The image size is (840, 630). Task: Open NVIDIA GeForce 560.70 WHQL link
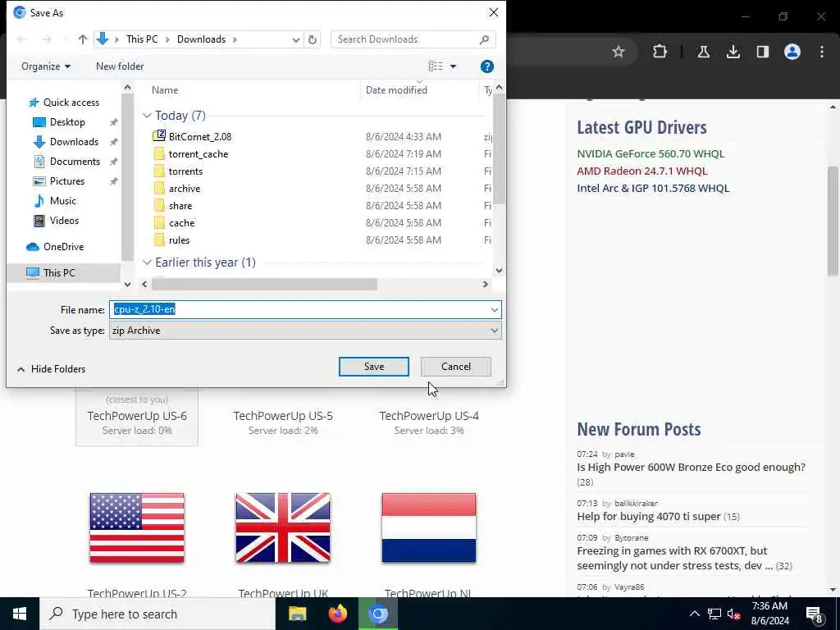click(651, 153)
